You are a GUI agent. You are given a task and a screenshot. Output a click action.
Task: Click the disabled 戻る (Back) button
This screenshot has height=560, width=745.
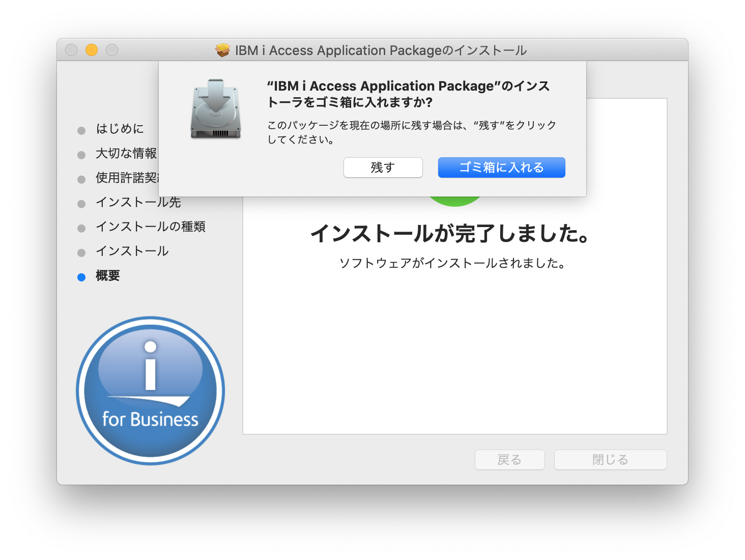509,460
